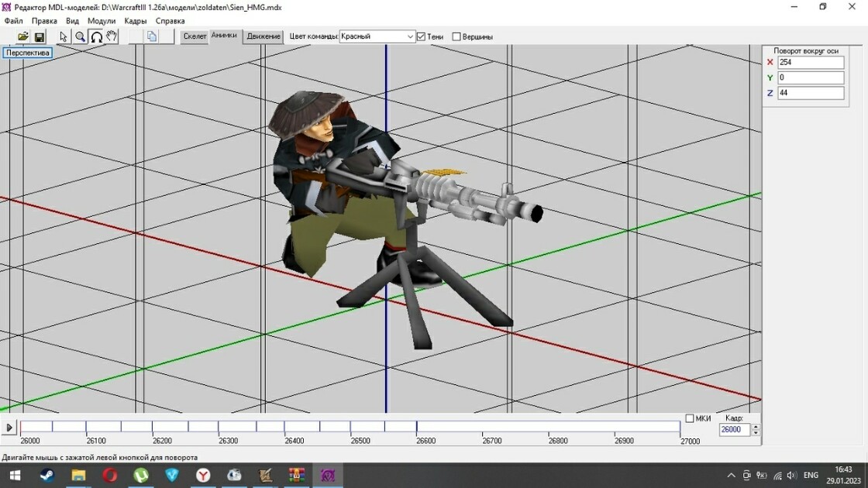Click the Перспектива view button
The height and width of the screenshot is (488, 868).
pyautogui.click(x=28, y=53)
